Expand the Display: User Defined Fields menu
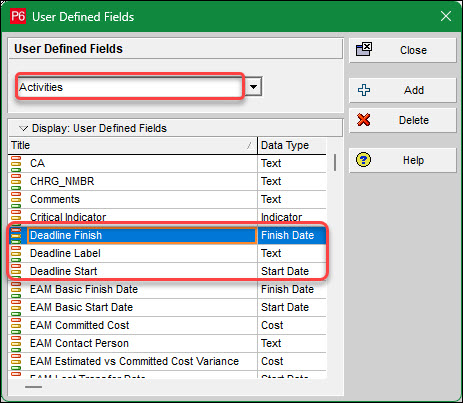Screen dimensions: 463x403 pyautogui.click(x=23, y=128)
